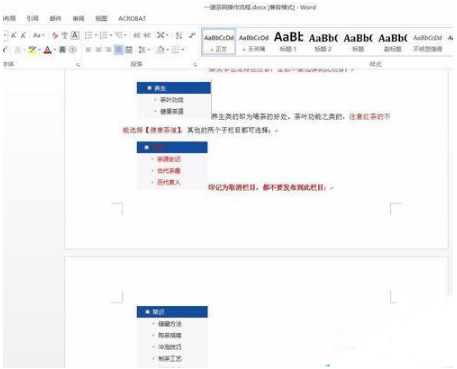Click the Multilevel List icon
Image resolution: width=457 pixels, height=369 pixels.
coord(118,35)
